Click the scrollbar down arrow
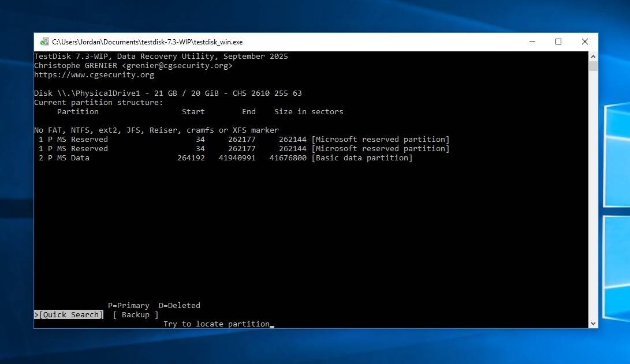630x364 pixels. tap(593, 324)
